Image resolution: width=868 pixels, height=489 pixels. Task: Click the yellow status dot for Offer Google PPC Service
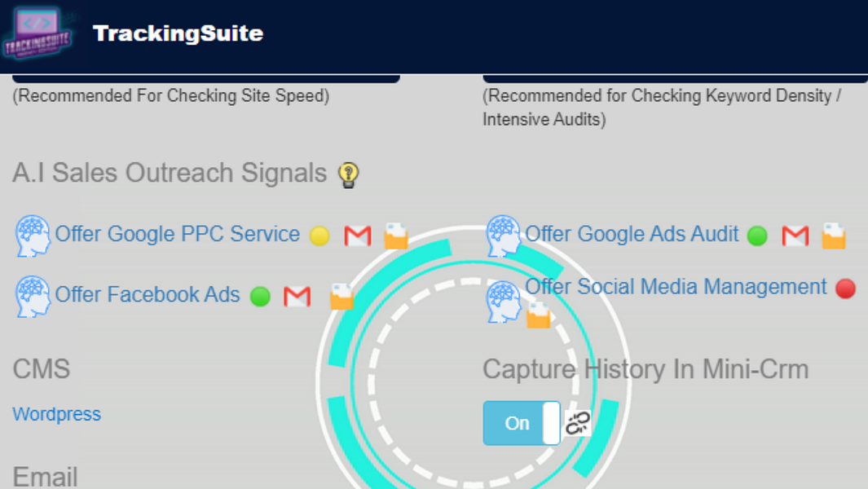(319, 235)
